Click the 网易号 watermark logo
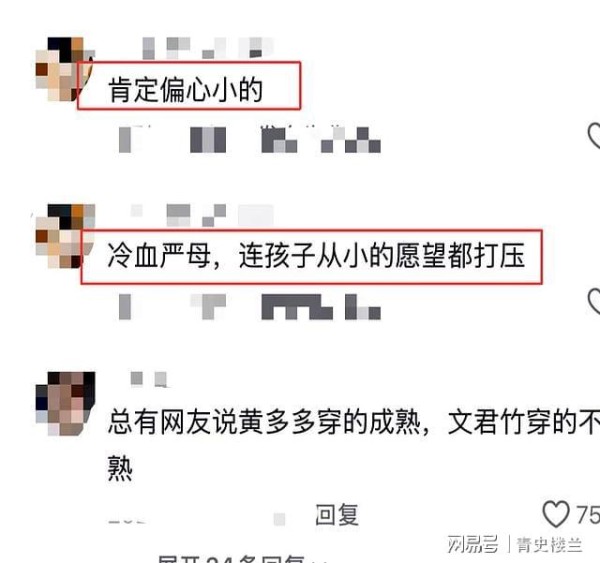The height and width of the screenshot is (563, 600). (473, 544)
